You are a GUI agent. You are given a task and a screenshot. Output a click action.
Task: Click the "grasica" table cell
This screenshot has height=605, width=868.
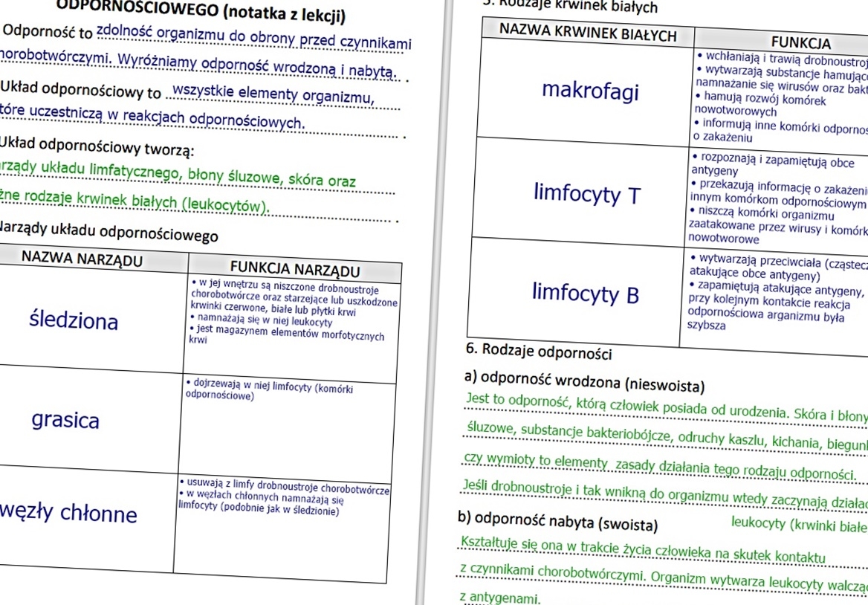(x=65, y=420)
